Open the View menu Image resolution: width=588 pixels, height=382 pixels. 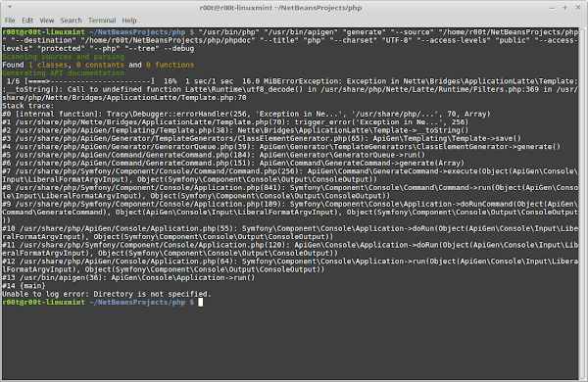(x=47, y=21)
